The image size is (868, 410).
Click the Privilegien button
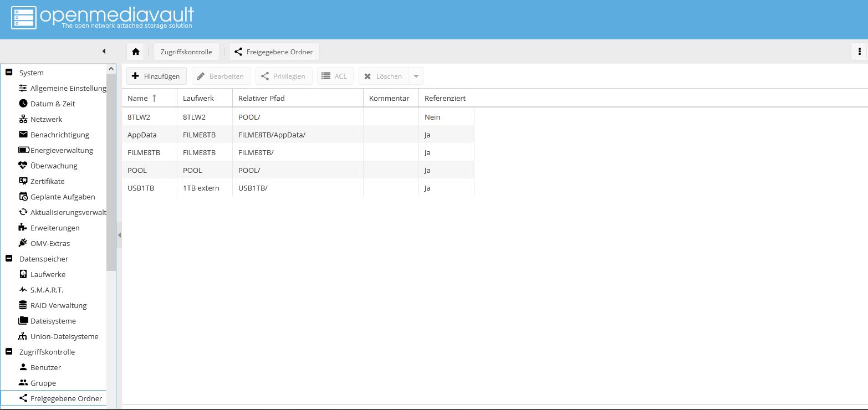click(x=284, y=76)
